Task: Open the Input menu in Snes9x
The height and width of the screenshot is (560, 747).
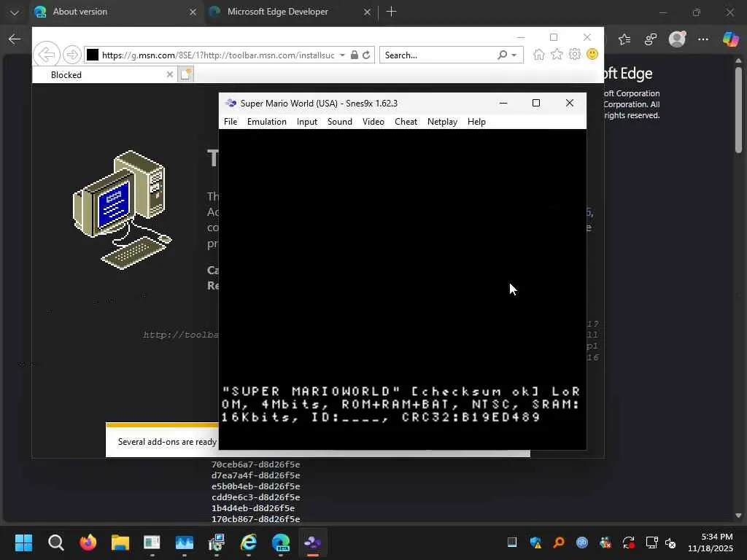Action: pyautogui.click(x=307, y=122)
